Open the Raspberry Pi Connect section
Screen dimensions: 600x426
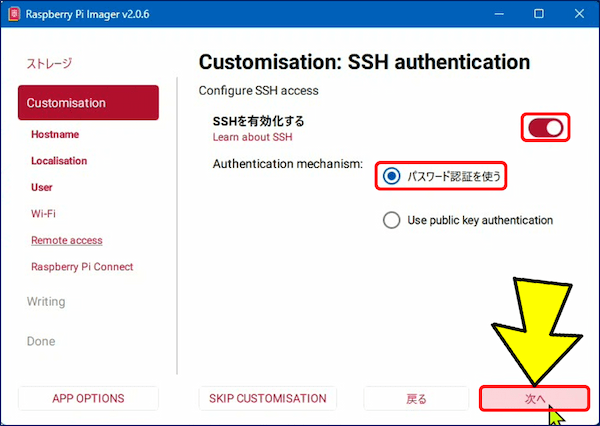(x=82, y=267)
